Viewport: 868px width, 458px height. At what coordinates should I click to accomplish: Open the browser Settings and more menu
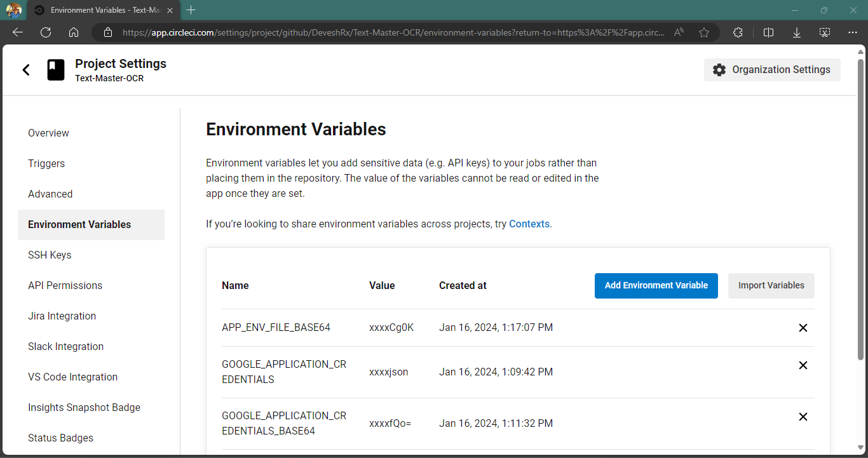853,32
